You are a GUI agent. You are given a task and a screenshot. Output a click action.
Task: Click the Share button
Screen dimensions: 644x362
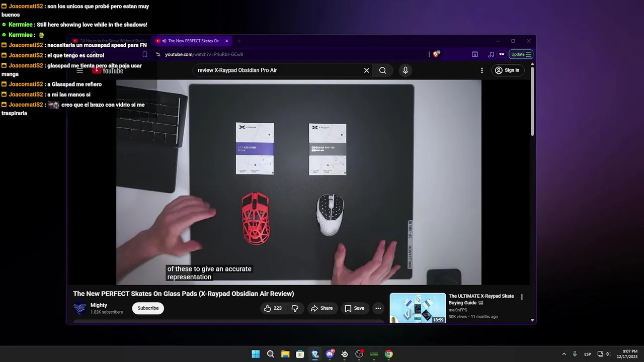pyautogui.click(x=321, y=308)
